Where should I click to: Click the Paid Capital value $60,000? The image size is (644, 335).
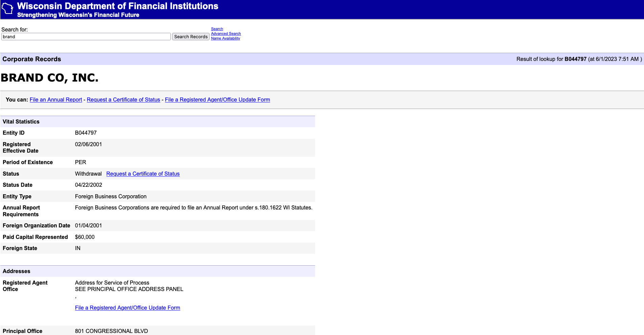click(85, 237)
